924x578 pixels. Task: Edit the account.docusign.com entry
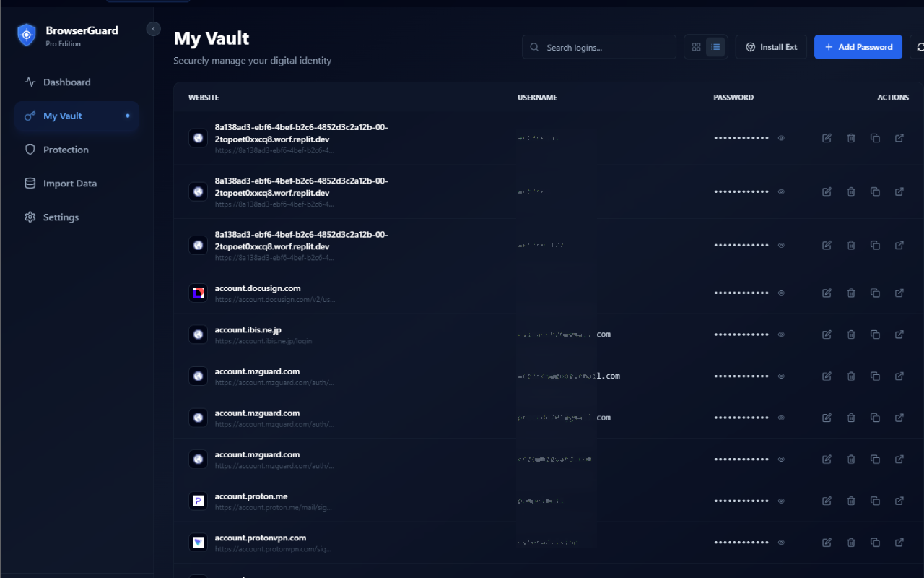point(827,293)
